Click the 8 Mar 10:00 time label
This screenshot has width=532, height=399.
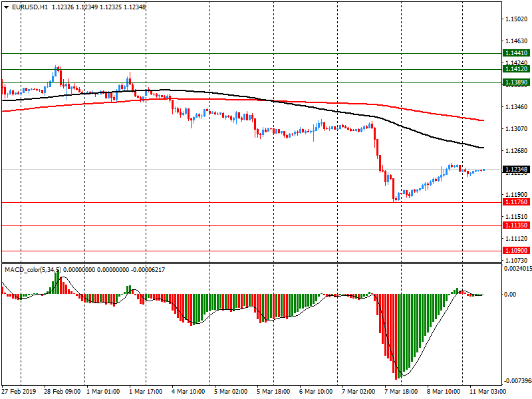click(444, 391)
